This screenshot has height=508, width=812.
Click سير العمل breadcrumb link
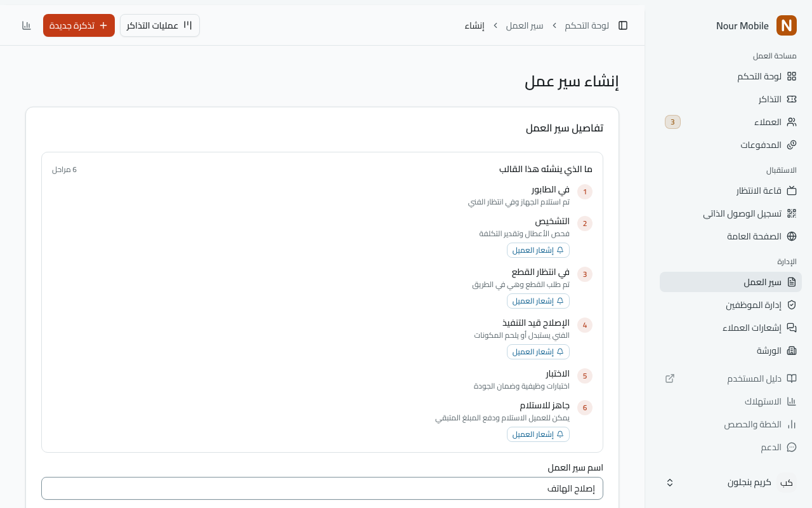point(525,25)
